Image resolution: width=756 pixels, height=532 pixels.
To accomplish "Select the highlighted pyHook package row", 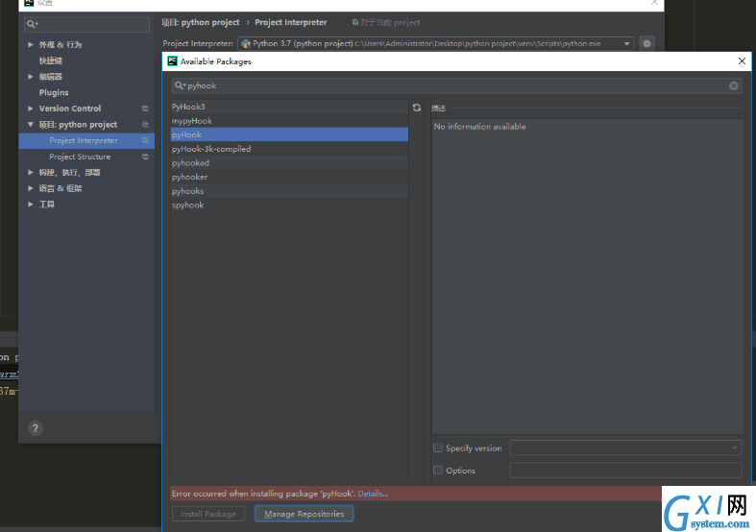I will click(289, 134).
